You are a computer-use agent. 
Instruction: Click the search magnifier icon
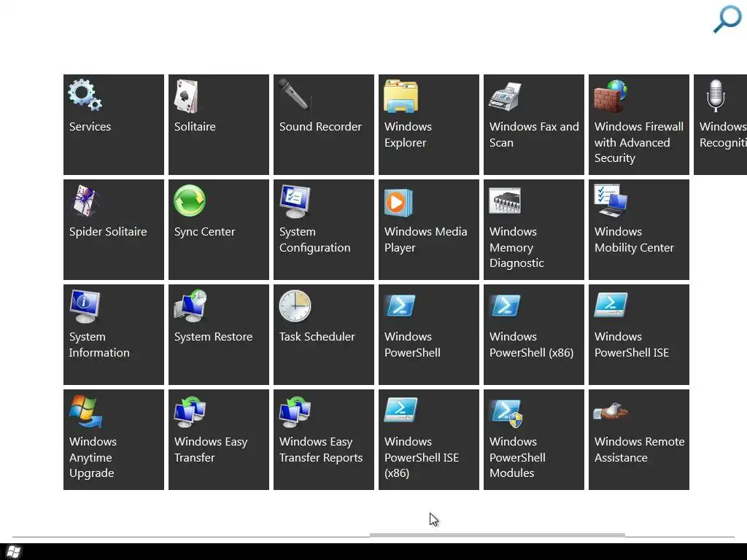pos(727,19)
